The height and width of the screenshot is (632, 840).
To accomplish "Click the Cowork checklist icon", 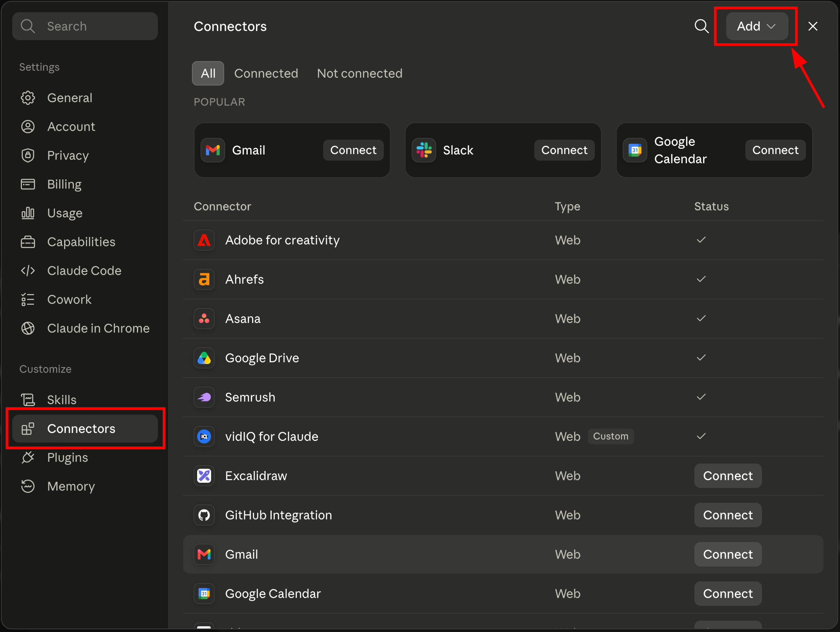I will [x=28, y=299].
